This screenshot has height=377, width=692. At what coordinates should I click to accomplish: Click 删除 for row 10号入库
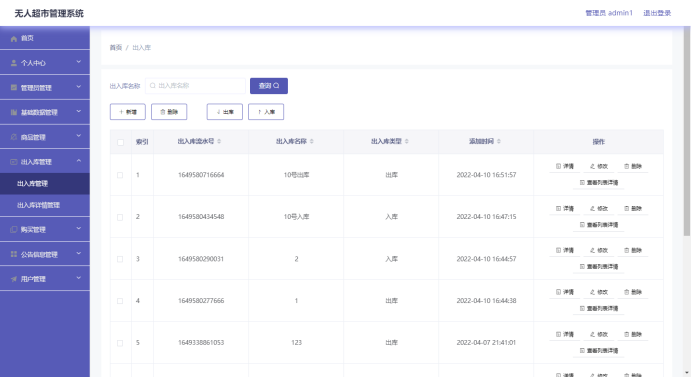(633, 208)
